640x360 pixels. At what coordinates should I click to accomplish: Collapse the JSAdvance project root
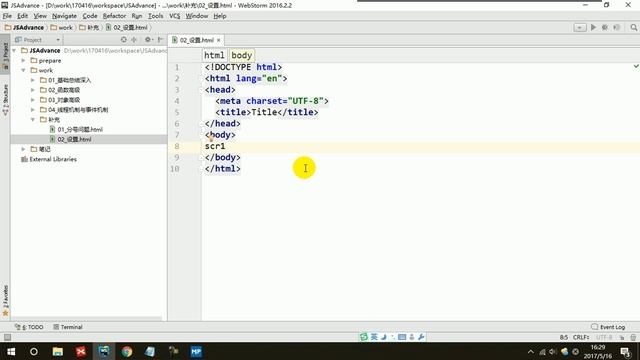click(x=14, y=50)
